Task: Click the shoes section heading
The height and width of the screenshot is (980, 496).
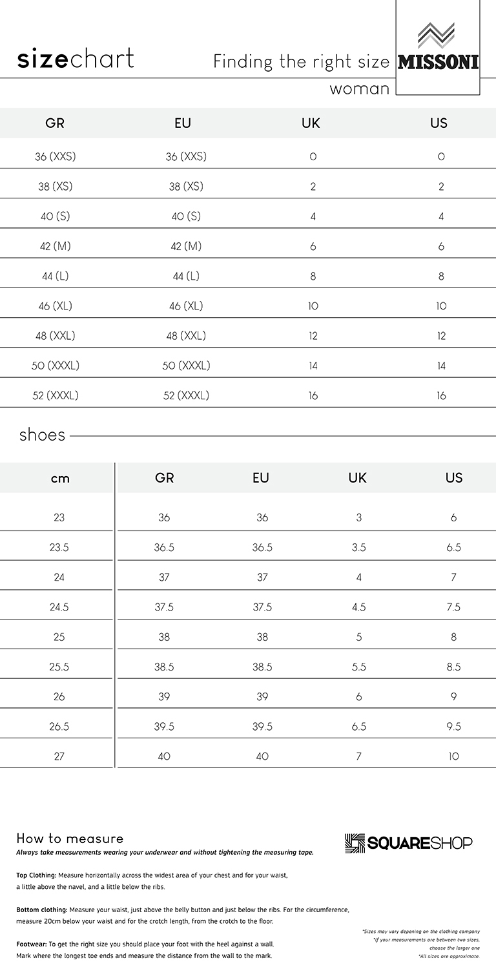Action: tap(42, 435)
